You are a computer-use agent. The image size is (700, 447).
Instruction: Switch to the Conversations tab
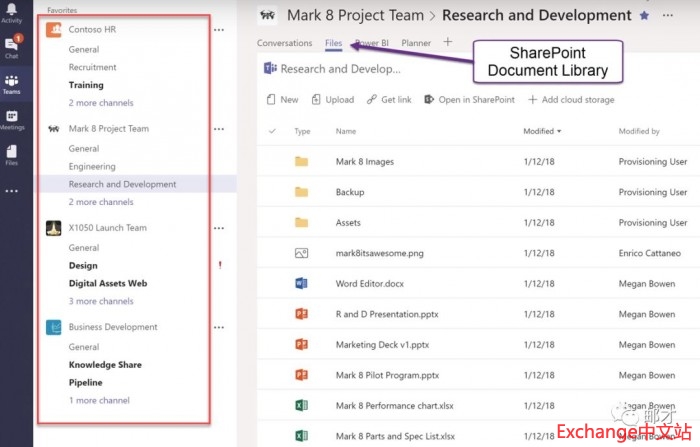tap(285, 43)
